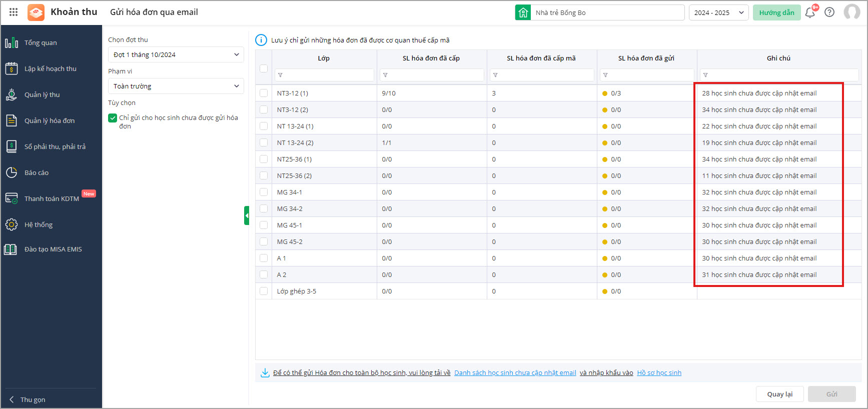Tick the checkbox for class NT 13-24 (2)
Image resolution: width=868 pixels, height=409 pixels.
coord(264,142)
